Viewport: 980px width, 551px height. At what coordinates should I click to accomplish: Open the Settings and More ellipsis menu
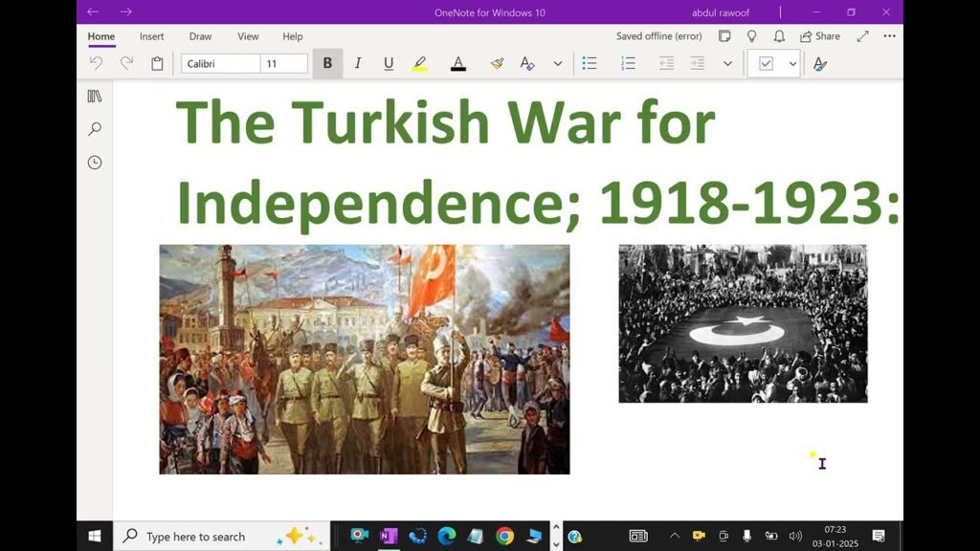(x=889, y=36)
